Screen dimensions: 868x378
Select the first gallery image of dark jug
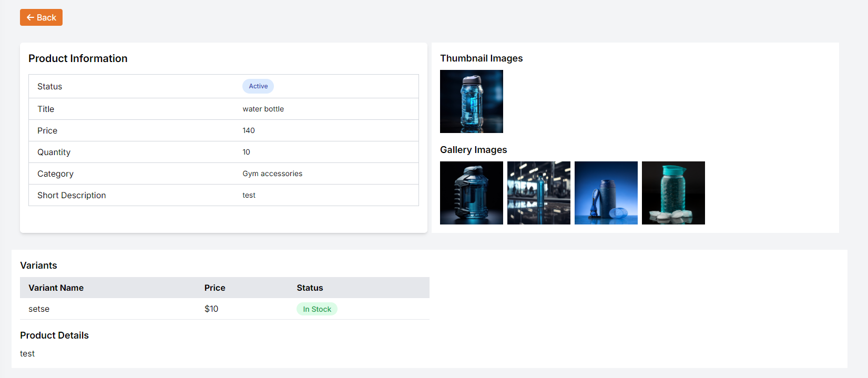tap(471, 193)
